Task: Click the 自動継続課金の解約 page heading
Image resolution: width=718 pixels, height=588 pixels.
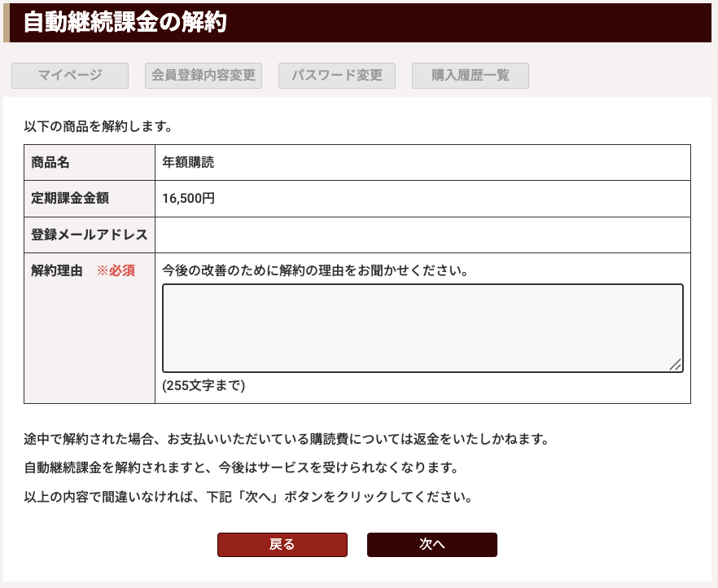Action: pos(125,23)
